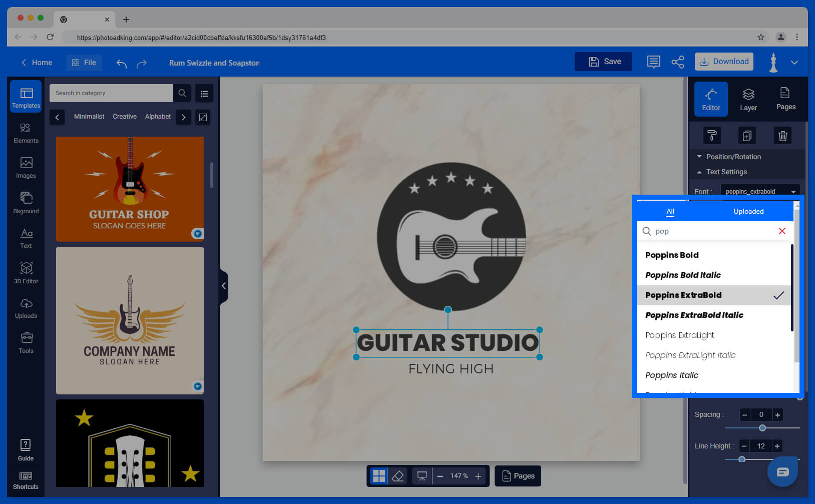Select the 3D Editor tool

click(26, 272)
